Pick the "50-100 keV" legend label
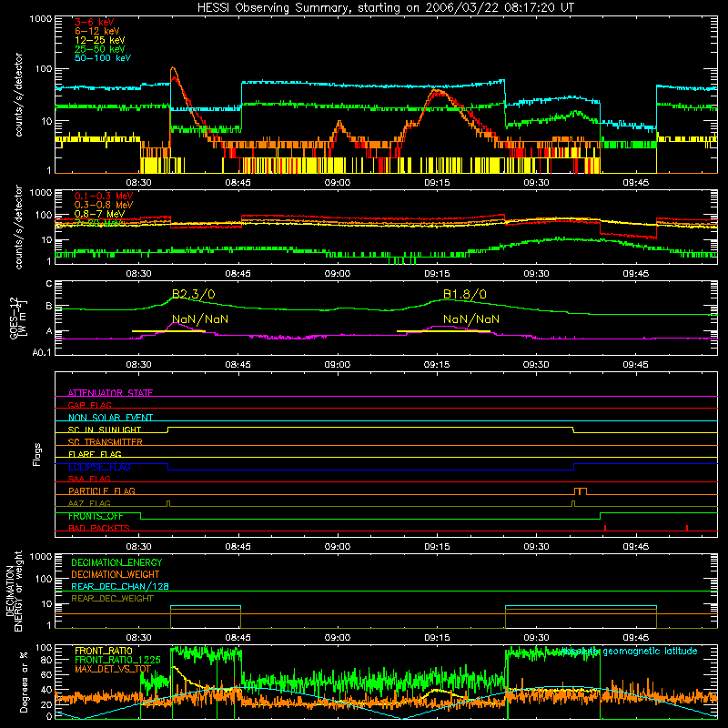 point(103,58)
